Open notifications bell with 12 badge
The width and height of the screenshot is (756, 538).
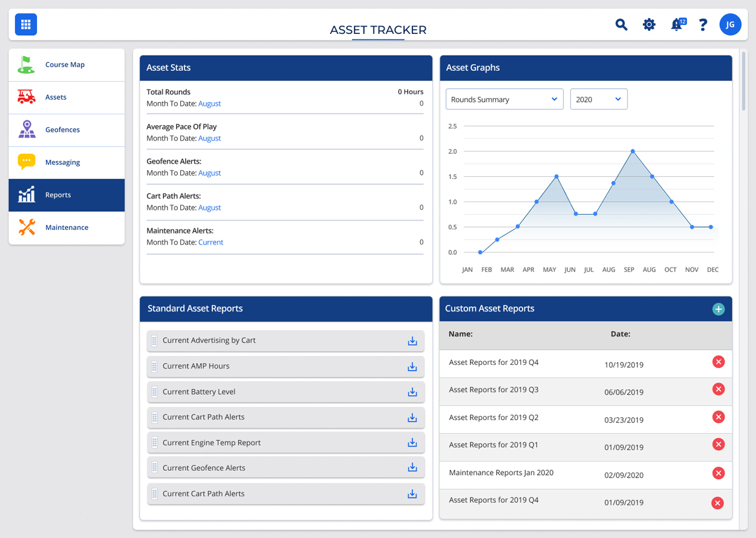point(677,25)
